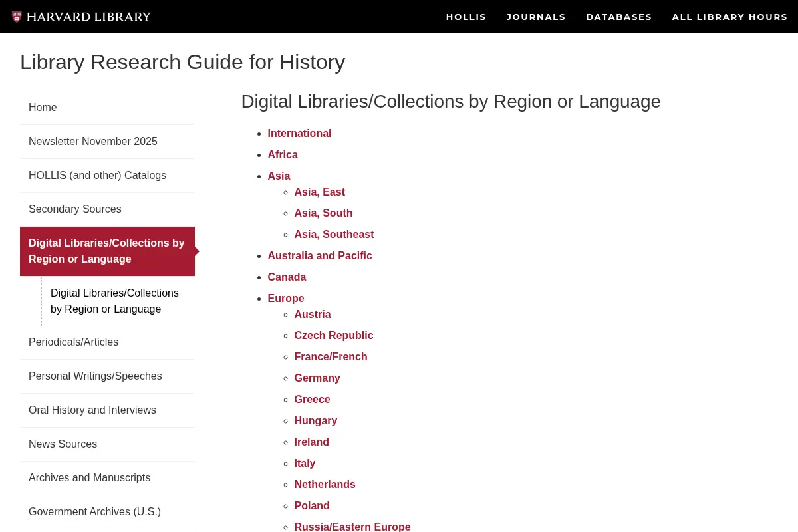Viewport: 798px width, 532px height.
Task: Jump to Asia, East
Action: point(320,192)
